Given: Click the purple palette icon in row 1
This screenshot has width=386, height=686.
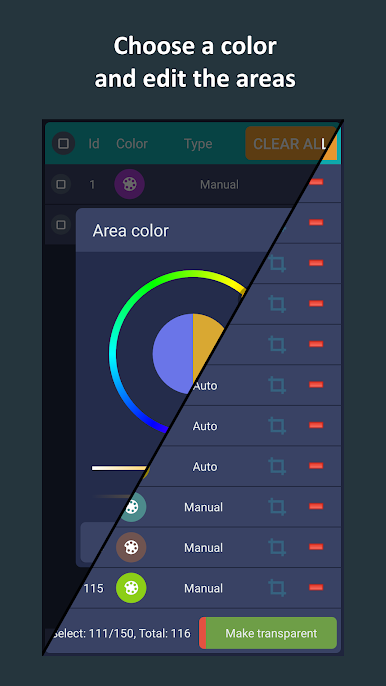Looking at the screenshot, I should tap(130, 184).
